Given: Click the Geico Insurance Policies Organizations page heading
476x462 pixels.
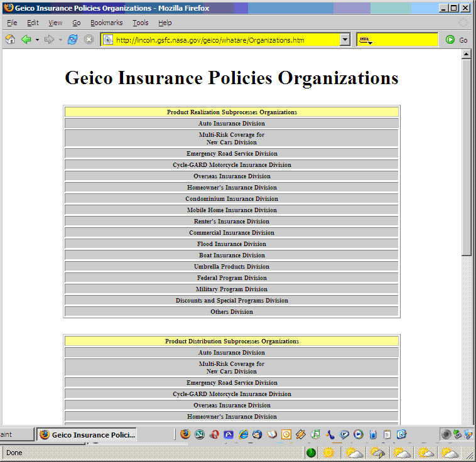Looking at the screenshot, I should [x=232, y=78].
